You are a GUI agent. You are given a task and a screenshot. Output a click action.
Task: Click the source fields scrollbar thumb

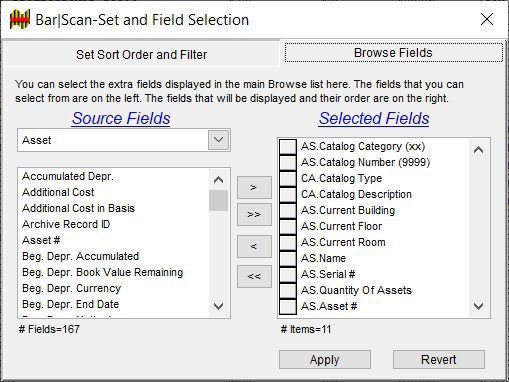click(218, 200)
